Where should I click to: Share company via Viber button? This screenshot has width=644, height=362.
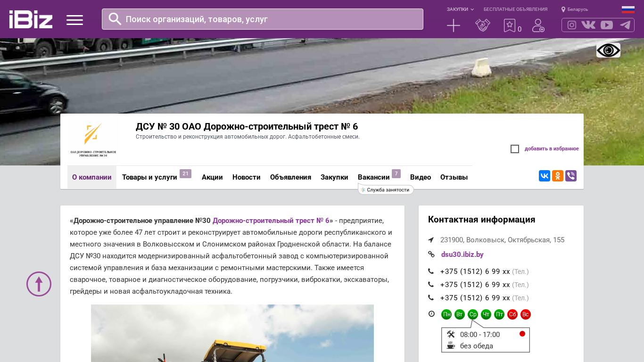tap(571, 176)
